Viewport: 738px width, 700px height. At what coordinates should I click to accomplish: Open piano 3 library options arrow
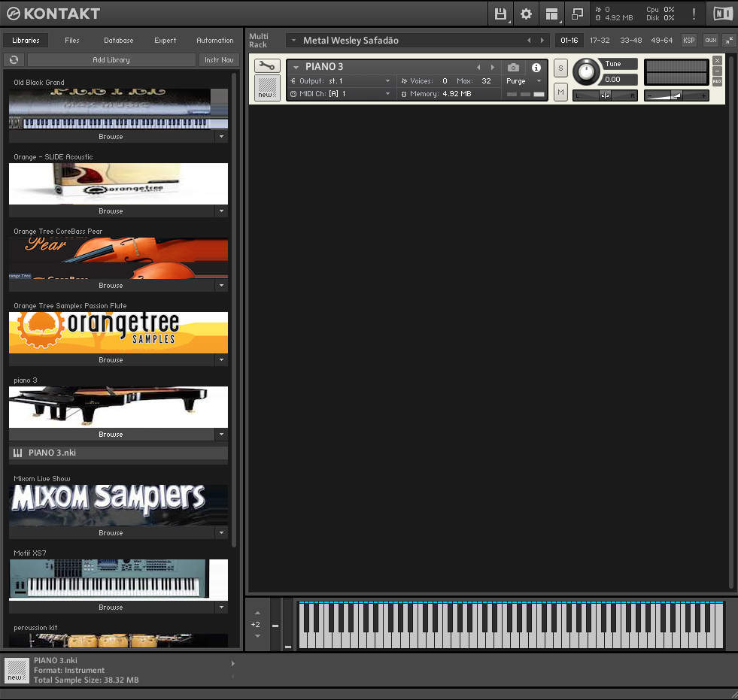coord(221,434)
